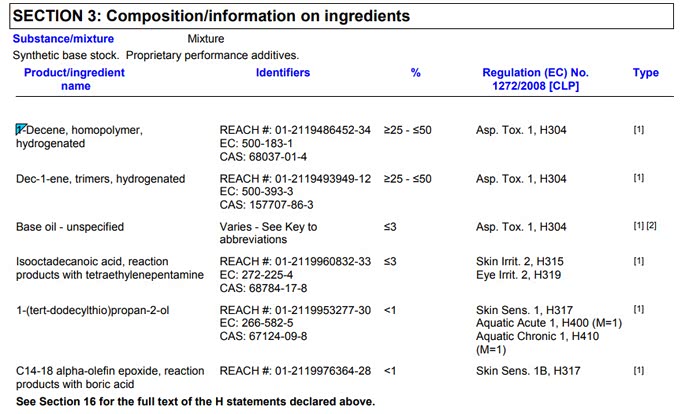Viewport: 700px width, 414px height.
Task: Click the Dec-1-ene, trimers, hydrogenated ingredient name
Action: [x=100, y=179]
